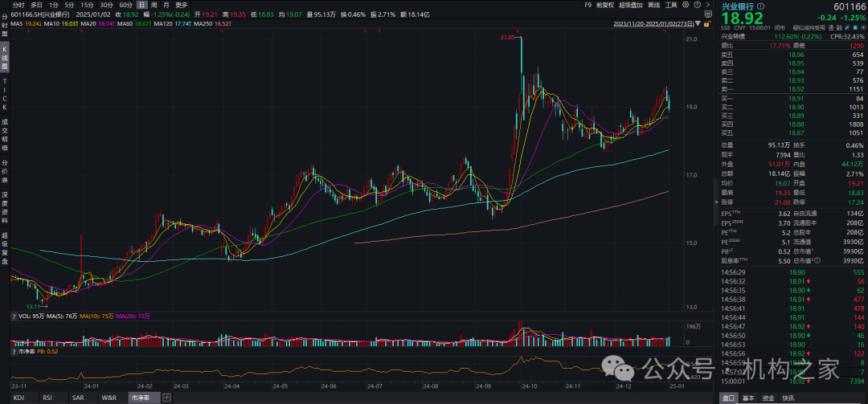Click the 画线 drawing tool button
Viewport: 868px width, 404px height.
point(653,5)
